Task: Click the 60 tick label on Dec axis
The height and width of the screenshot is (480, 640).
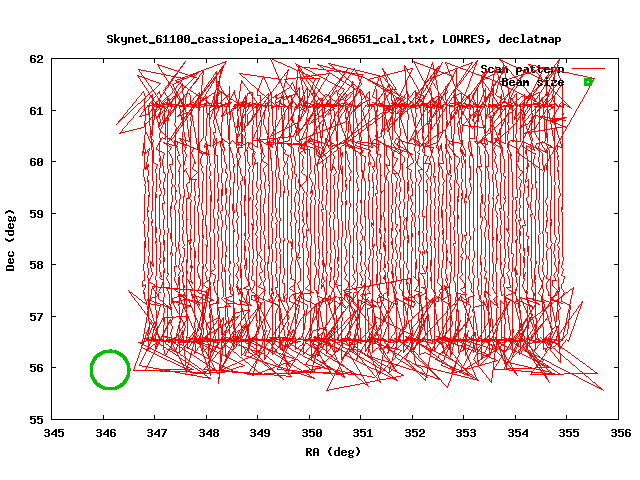Action: [x=36, y=161]
